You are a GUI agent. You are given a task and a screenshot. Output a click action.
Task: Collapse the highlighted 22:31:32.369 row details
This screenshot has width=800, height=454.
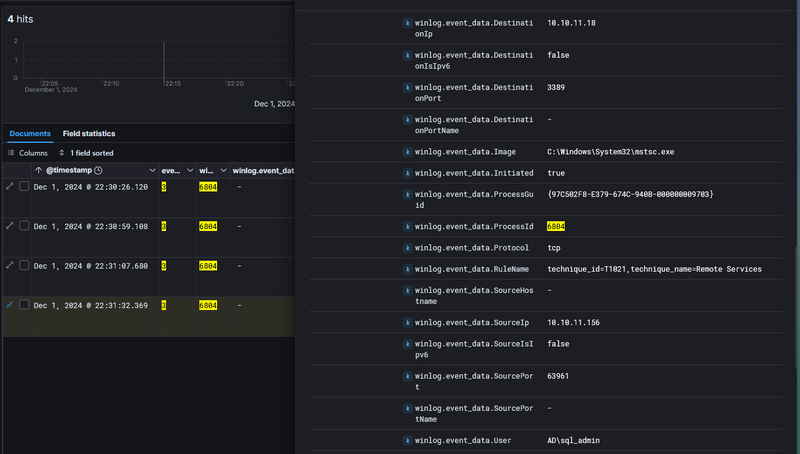tap(10, 304)
